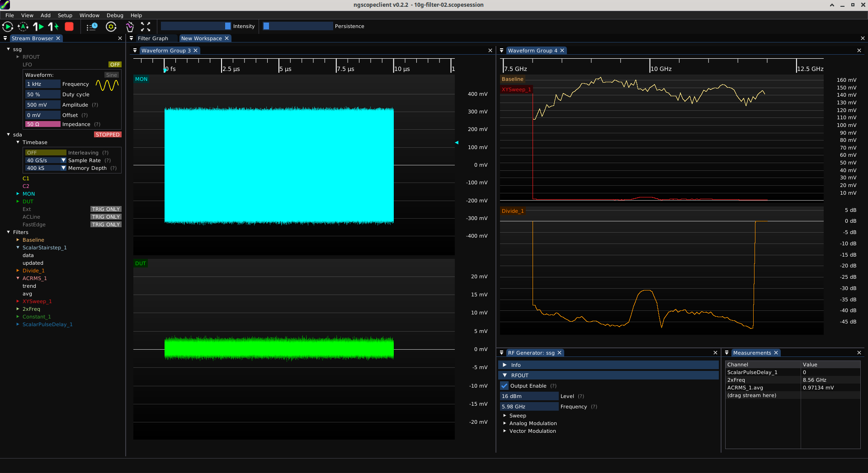Expand the Info section in RF Generator
This screenshot has height=473, width=868.
coord(608,365)
